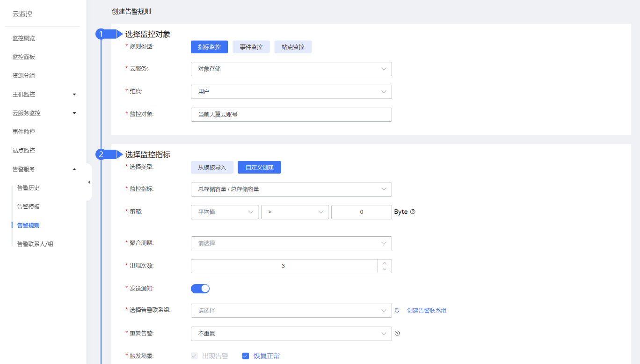The image size is (640, 364).
Task: Go to 监控面板 in the sidebar
Action: 24,57
